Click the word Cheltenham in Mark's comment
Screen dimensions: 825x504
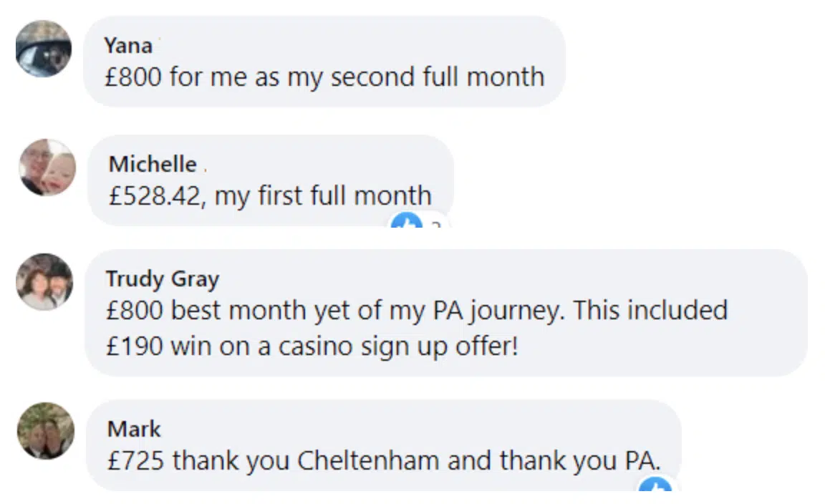[x=368, y=460]
